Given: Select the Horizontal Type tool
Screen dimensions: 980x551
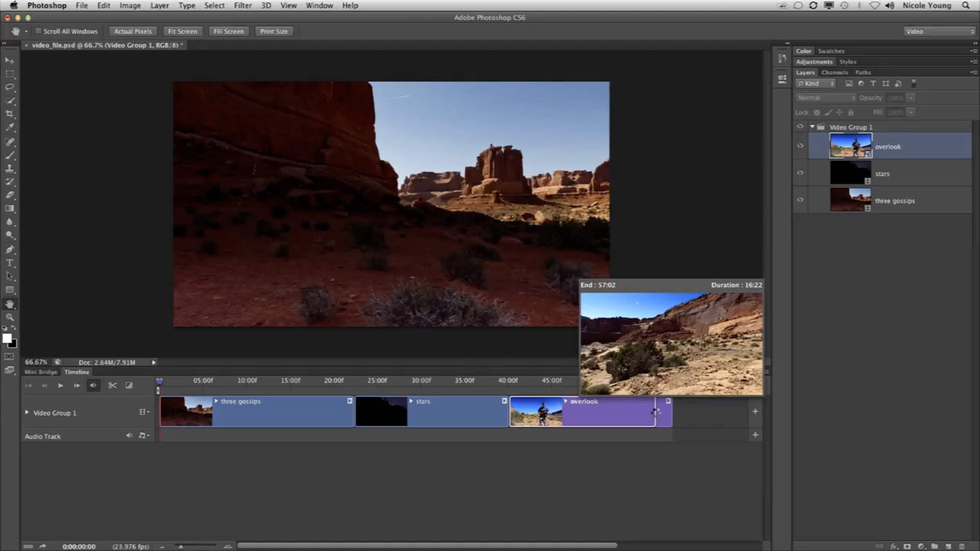Looking at the screenshot, I should [x=10, y=263].
